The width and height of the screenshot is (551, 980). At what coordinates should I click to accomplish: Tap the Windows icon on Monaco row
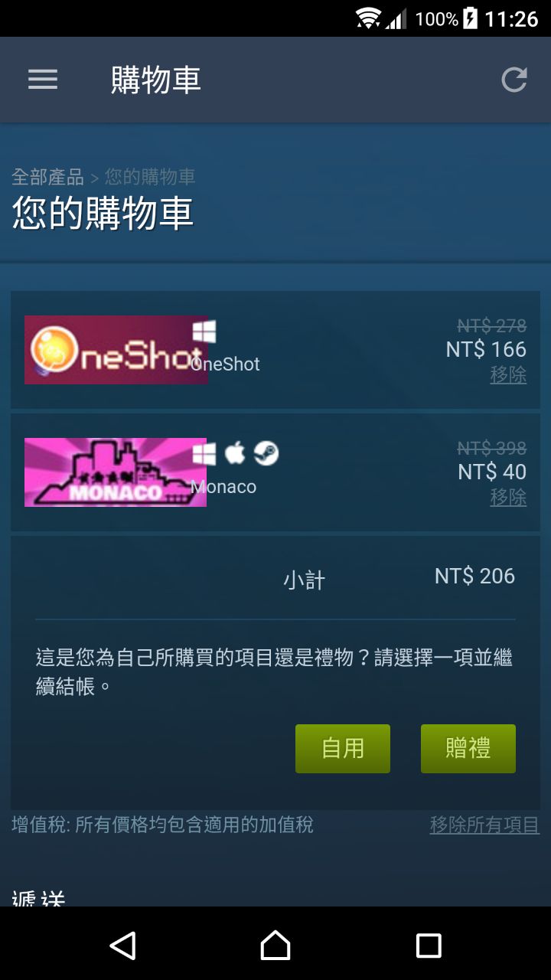coord(204,454)
